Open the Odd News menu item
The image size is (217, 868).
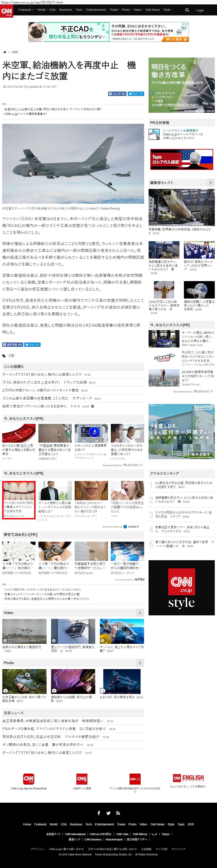click(152, 10)
